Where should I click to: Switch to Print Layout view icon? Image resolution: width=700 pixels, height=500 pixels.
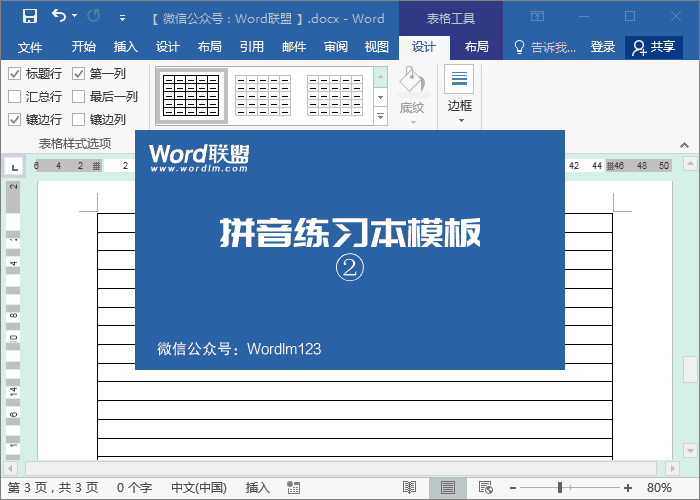pos(448,488)
